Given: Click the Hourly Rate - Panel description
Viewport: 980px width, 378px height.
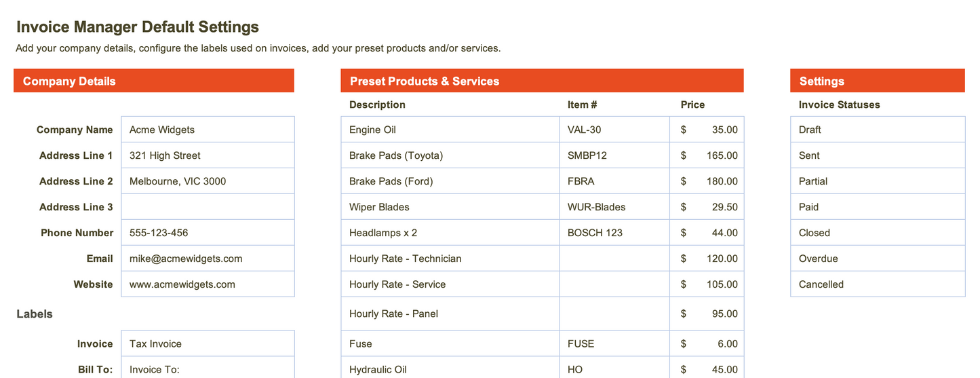Looking at the screenshot, I should pyautogui.click(x=450, y=314).
